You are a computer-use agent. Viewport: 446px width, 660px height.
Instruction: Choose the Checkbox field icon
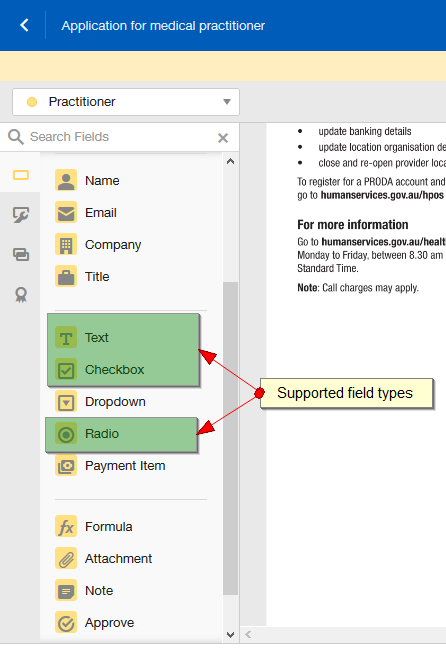click(66, 370)
